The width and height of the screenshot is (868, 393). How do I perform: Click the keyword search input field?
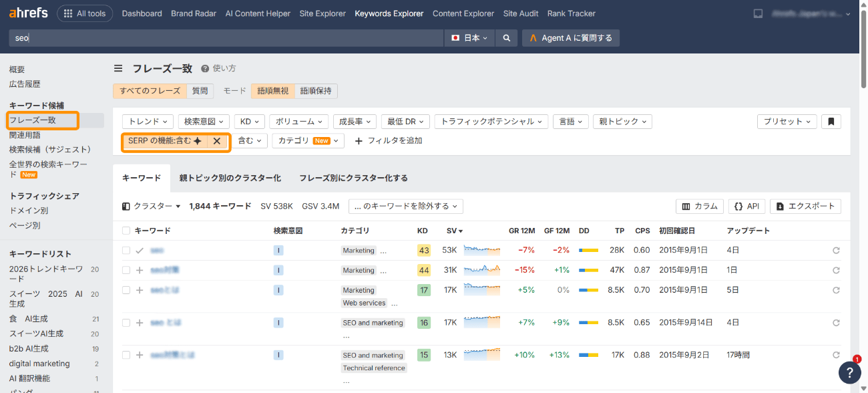pos(226,38)
